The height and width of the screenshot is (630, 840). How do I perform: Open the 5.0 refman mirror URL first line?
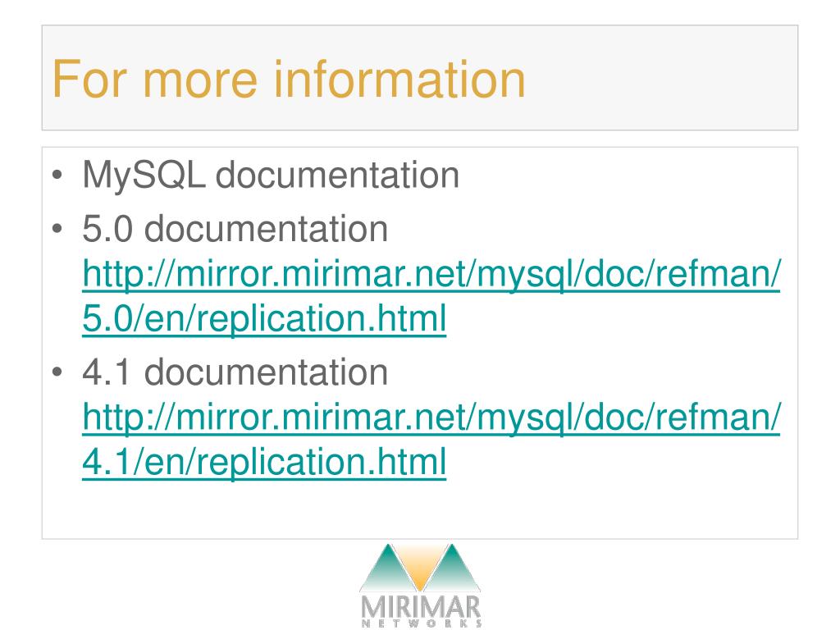[431, 274]
